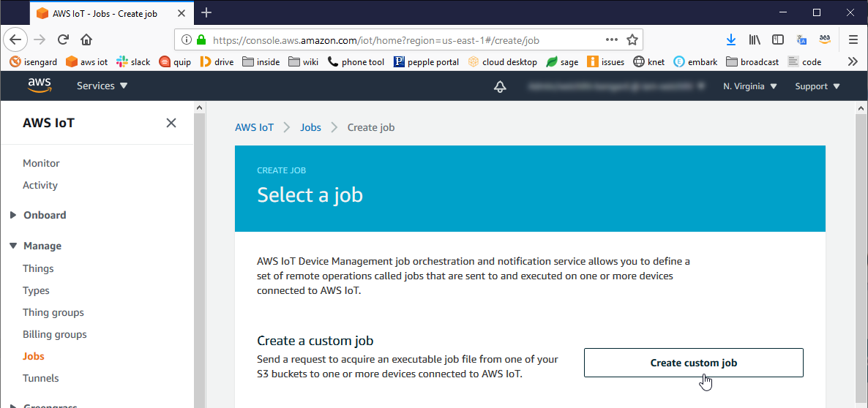
Task: Reload the current page
Action: [63, 39]
